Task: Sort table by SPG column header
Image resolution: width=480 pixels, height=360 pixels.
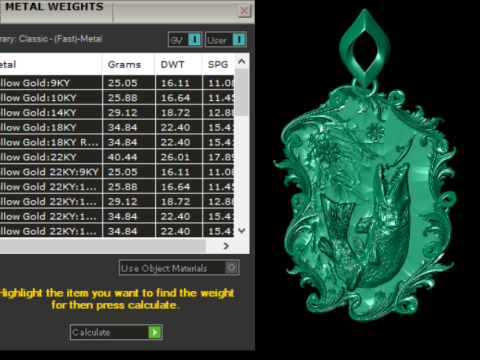Action: (x=218, y=64)
